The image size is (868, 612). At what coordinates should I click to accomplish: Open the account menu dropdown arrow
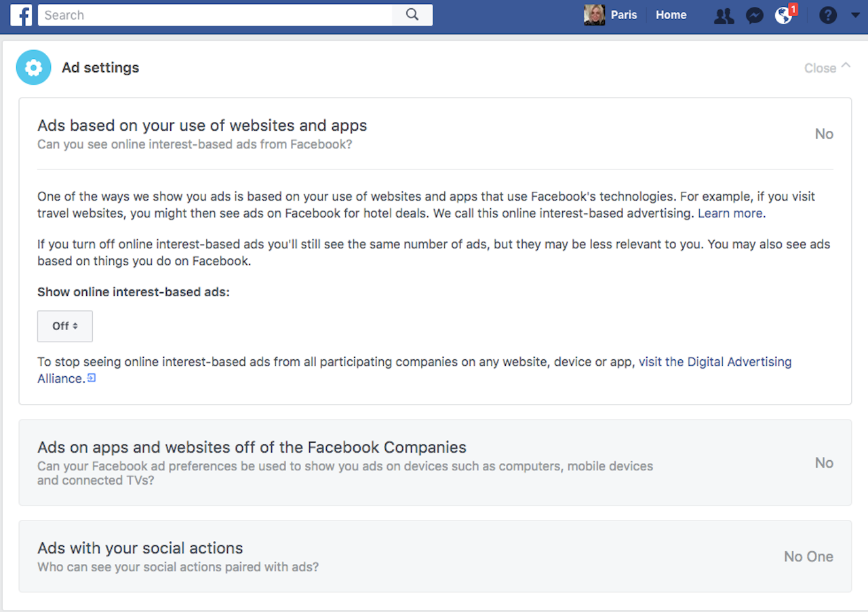852,15
